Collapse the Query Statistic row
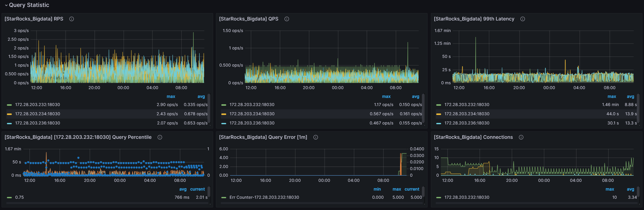The height and width of the screenshot is (210, 644). pyautogui.click(x=27, y=5)
